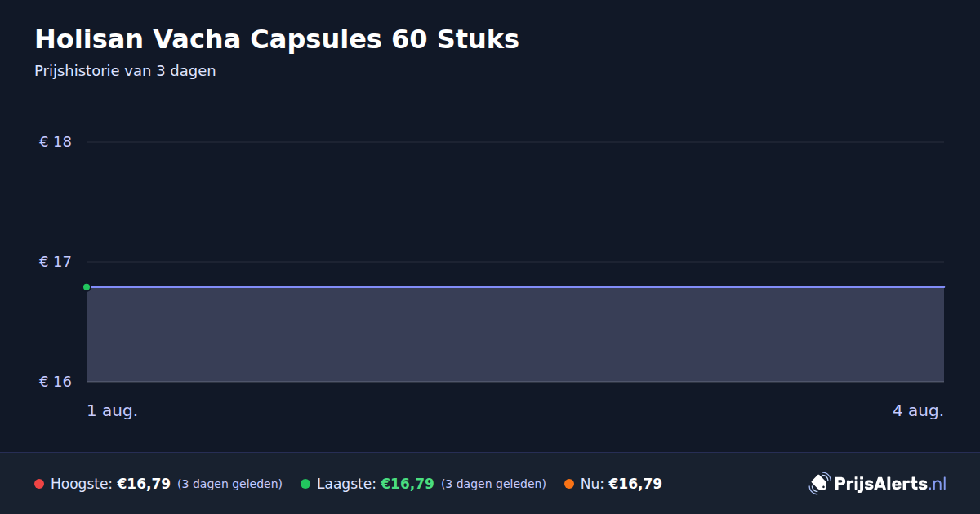Click the orange Nu legend dot
980x514 pixels.
click(x=569, y=484)
